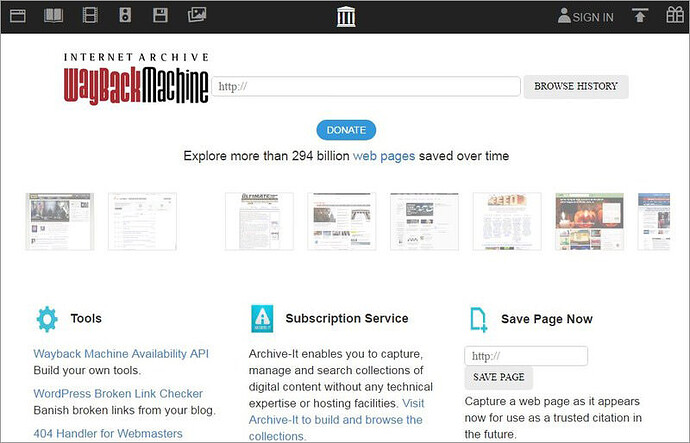Viewport: 690px width, 443px height.
Task: Click the gift box donate icon
Action: pyautogui.click(x=675, y=15)
